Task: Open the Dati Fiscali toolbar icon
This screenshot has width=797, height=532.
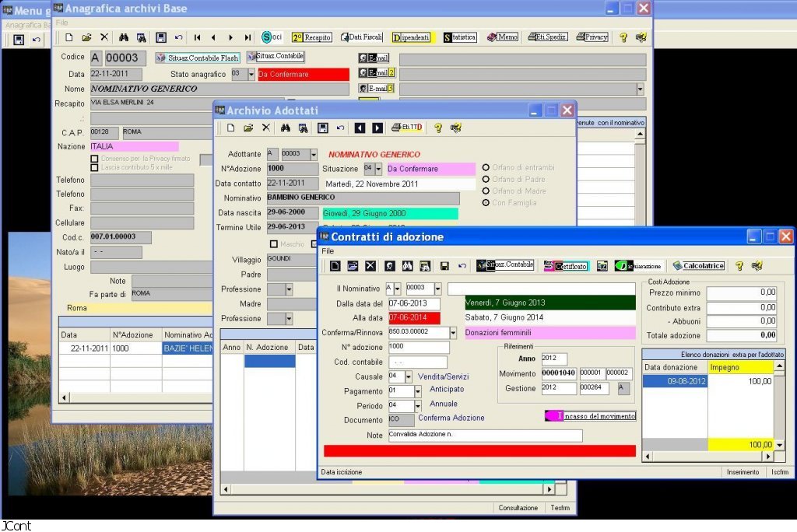Action: [361, 37]
